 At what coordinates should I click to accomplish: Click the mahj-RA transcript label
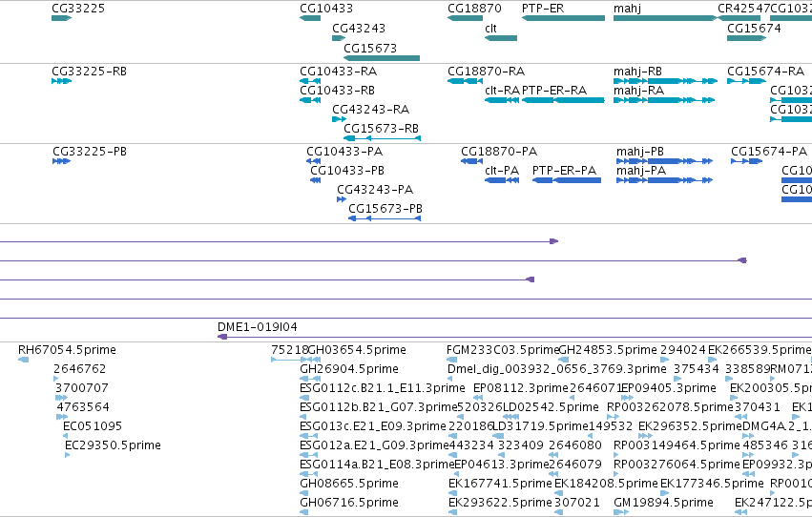pyautogui.click(x=638, y=90)
